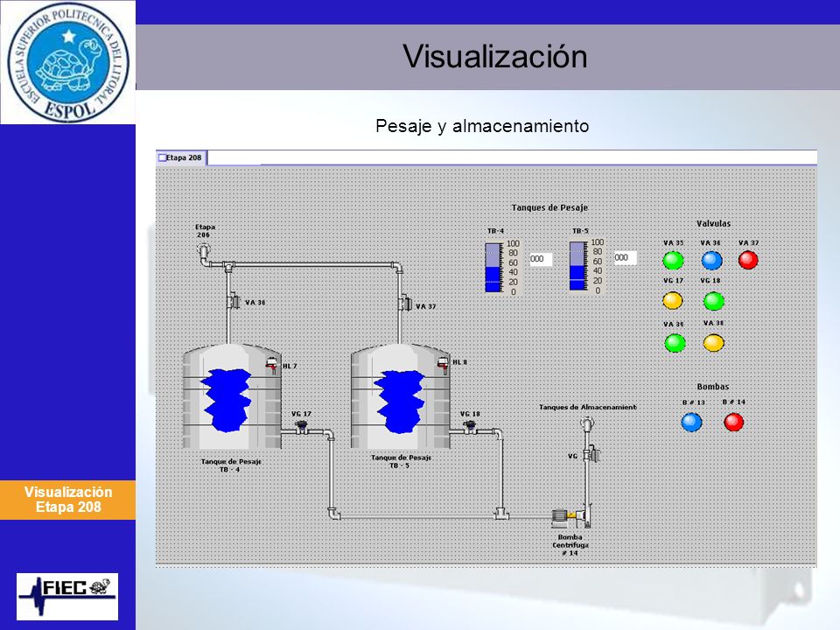This screenshot has width=840, height=630.
Task: Click the green VA 35 valve indicator light
Action: pyautogui.click(x=674, y=261)
